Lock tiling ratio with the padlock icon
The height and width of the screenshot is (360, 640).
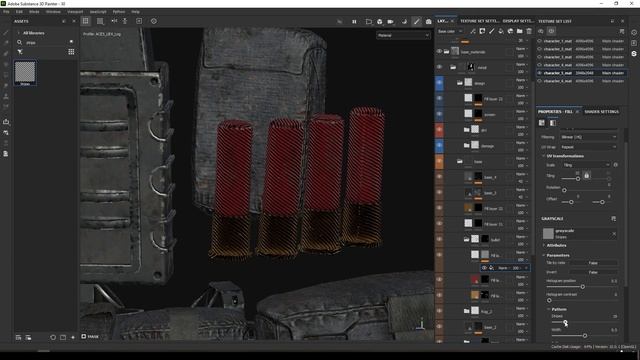[587, 176]
